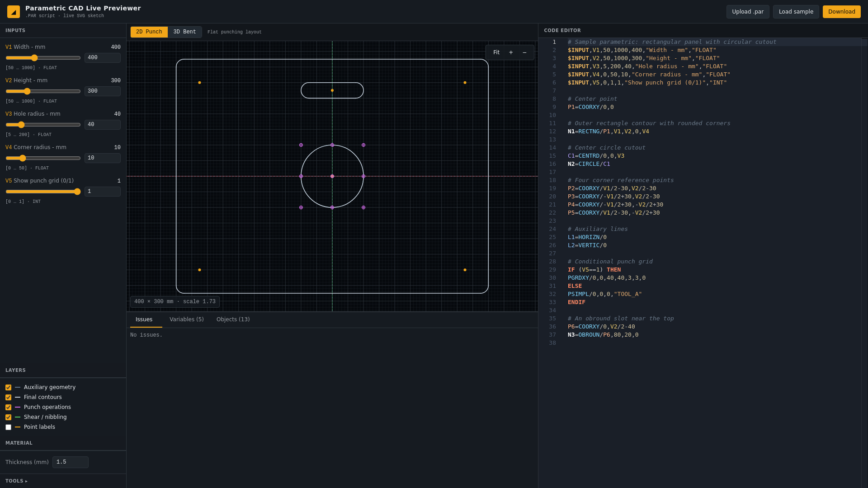868x488 pixels.
Task: Expand the Tools section
Action: point(16,481)
